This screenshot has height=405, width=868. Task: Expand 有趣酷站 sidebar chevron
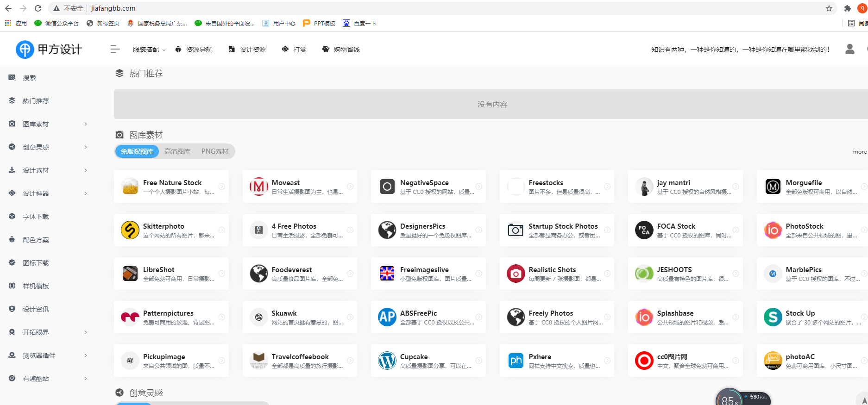86,379
